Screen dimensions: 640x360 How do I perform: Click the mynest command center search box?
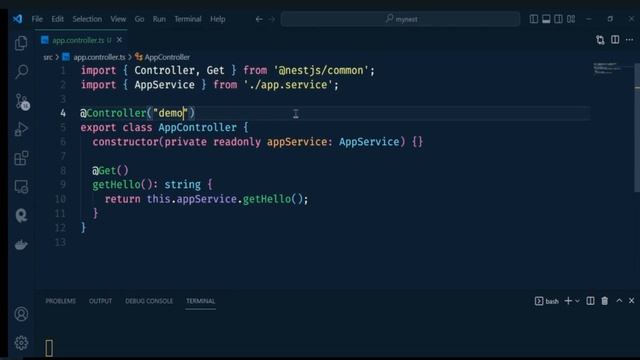[x=400, y=19]
